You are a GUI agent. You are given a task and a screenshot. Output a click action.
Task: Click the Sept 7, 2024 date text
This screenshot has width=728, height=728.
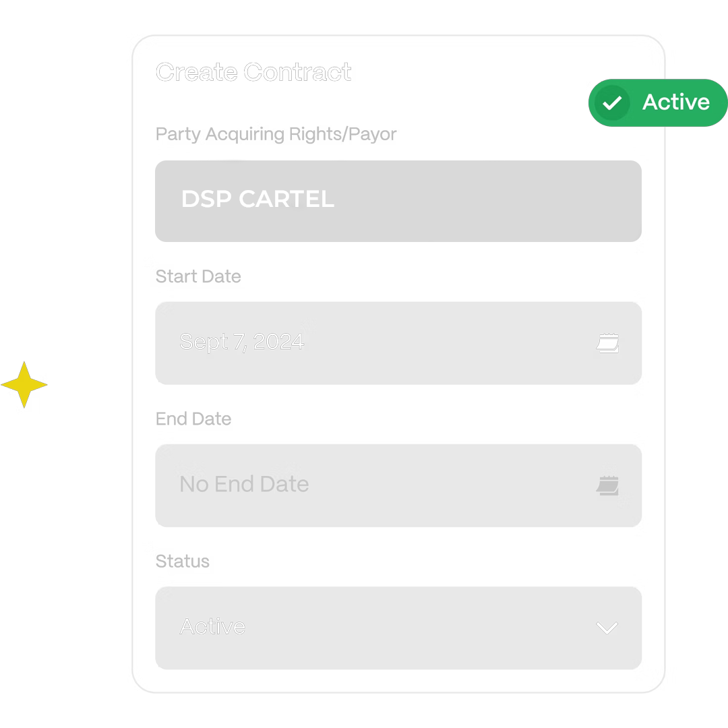tap(241, 342)
